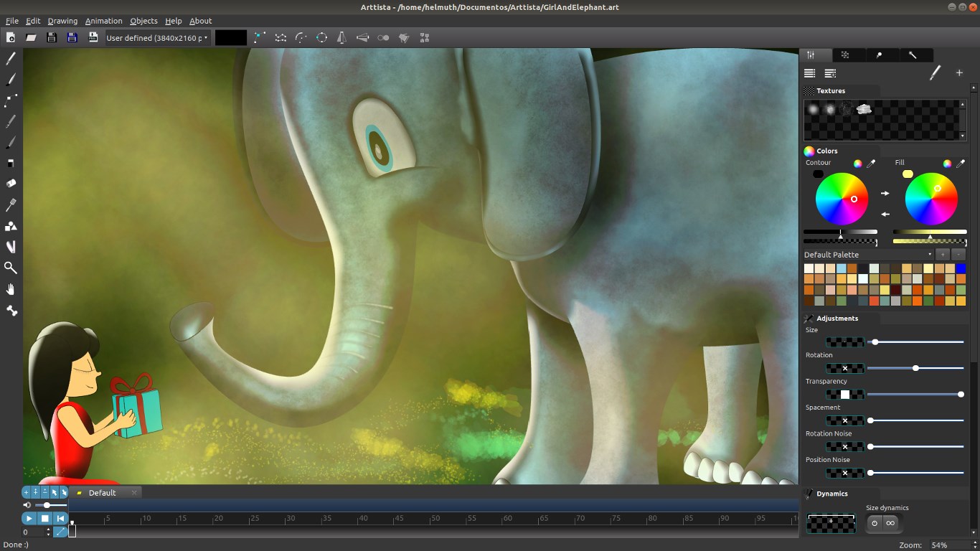Open the canvas size preset dropdown
The width and height of the screenshot is (980, 551).
(x=156, y=37)
